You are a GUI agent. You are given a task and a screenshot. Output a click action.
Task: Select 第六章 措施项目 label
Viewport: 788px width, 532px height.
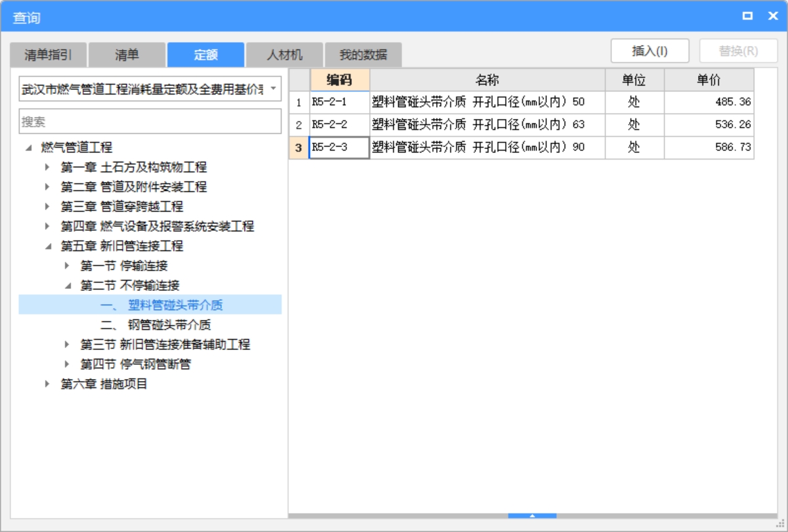point(104,384)
